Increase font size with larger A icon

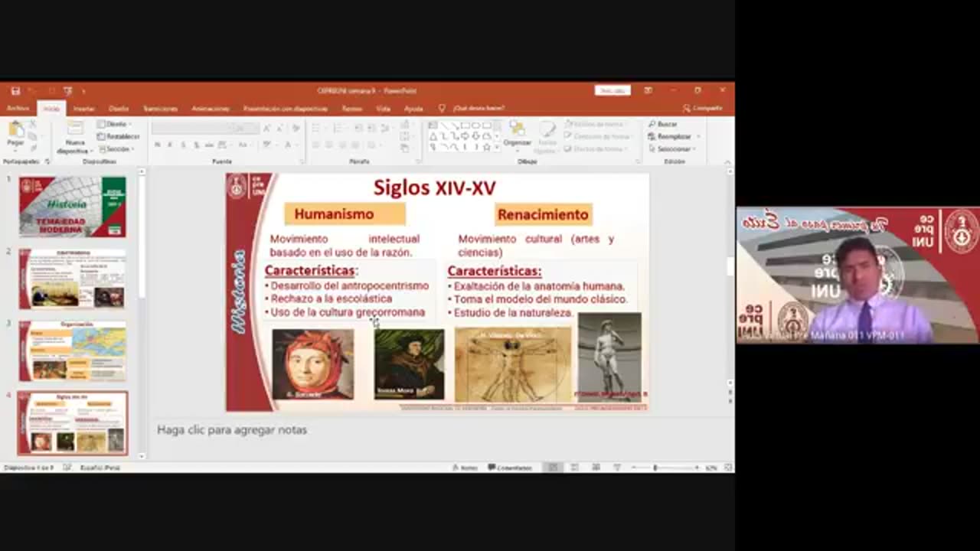[266, 128]
